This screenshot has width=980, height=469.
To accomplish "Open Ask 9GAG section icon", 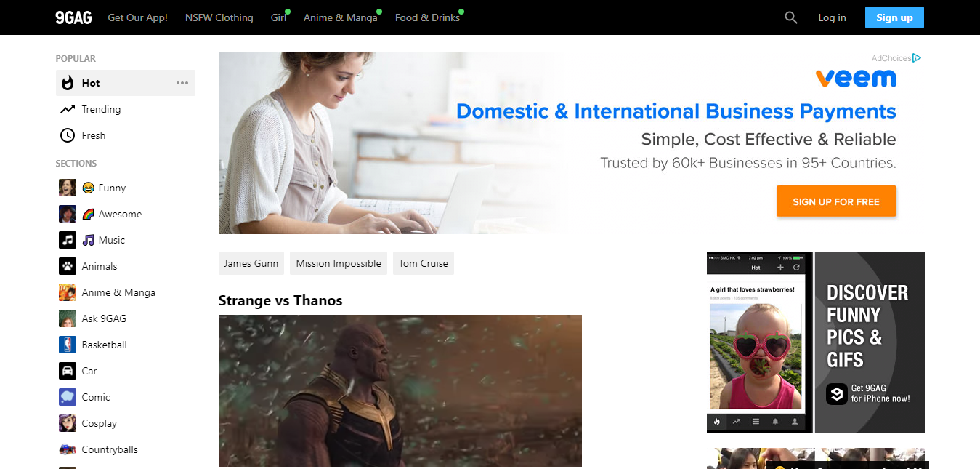I will pos(68,318).
